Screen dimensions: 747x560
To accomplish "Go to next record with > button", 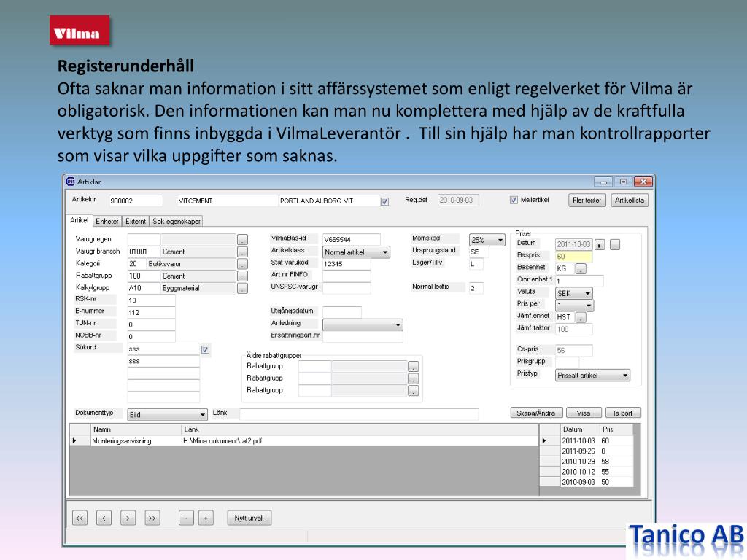I will coord(128,518).
